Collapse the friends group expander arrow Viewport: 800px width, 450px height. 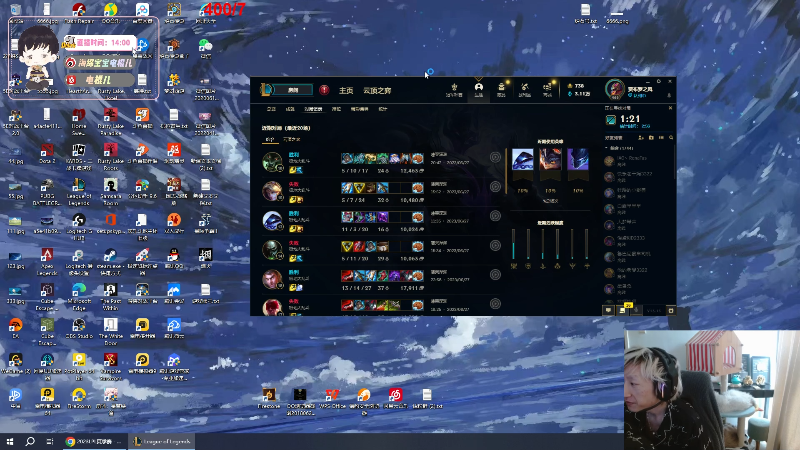point(607,148)
